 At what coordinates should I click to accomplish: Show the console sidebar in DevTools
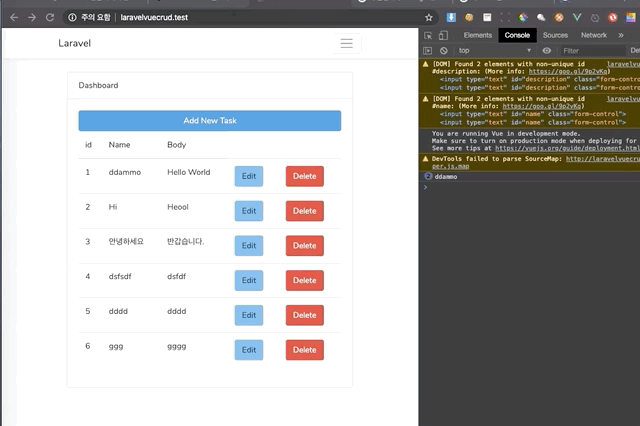[x=427, y=51]
